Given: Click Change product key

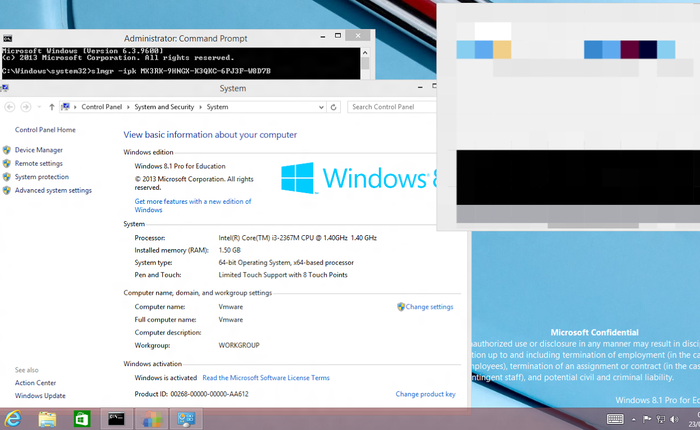Looking at the screenshot, I should (425, 394).
